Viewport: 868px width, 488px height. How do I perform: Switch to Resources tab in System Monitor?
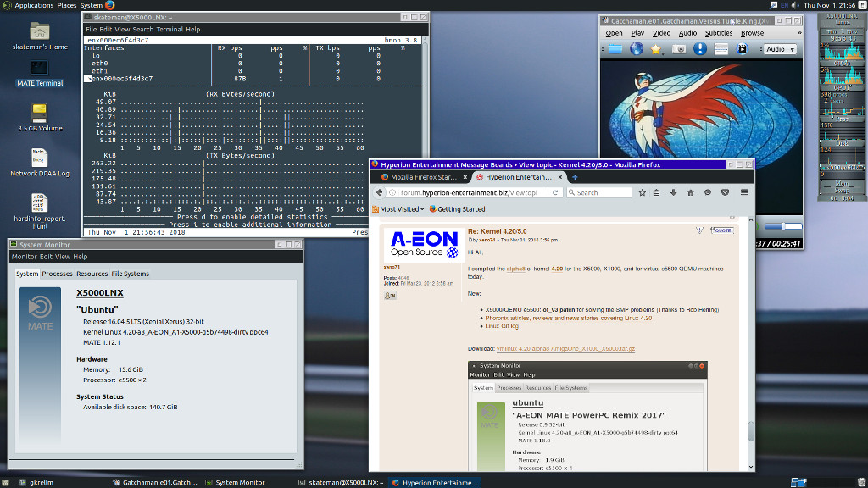[x=92, y=274]
